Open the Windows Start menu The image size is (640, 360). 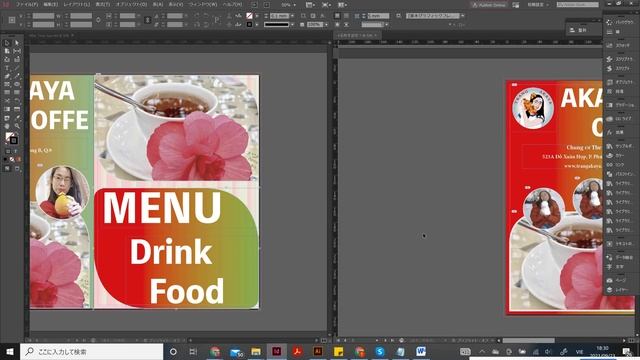point(10,352)
